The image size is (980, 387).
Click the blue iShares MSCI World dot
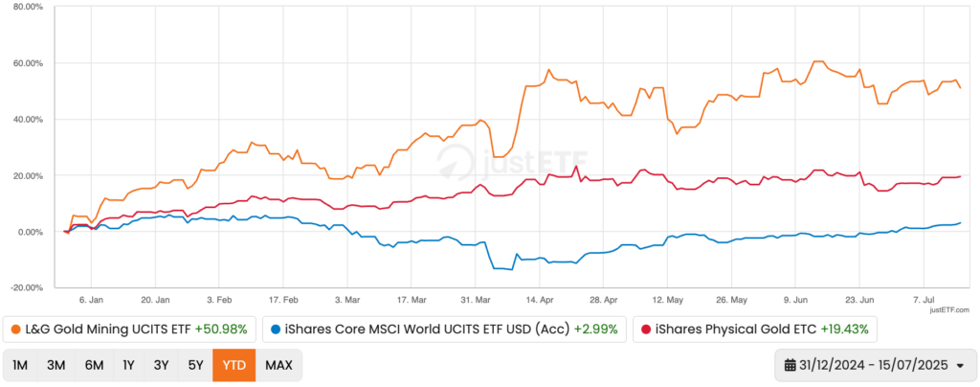[x=277, y=329]
